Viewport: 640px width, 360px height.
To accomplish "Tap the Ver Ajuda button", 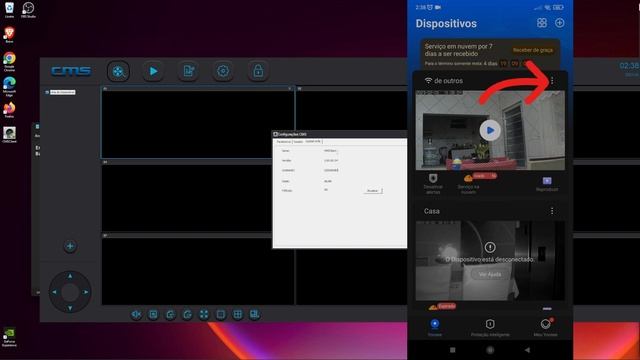I will [x=490, y=274].
